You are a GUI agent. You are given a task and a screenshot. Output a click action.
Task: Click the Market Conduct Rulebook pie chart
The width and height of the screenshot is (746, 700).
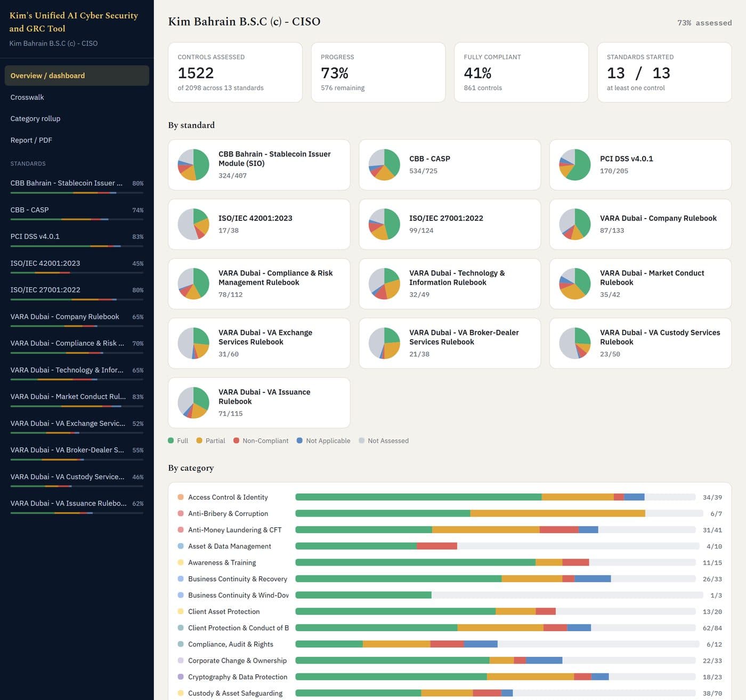(575, 284)
